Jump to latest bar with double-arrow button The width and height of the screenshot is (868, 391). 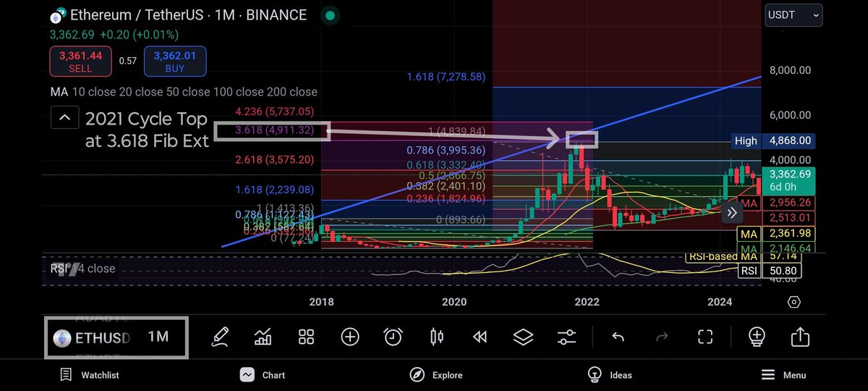coord(731,212)
